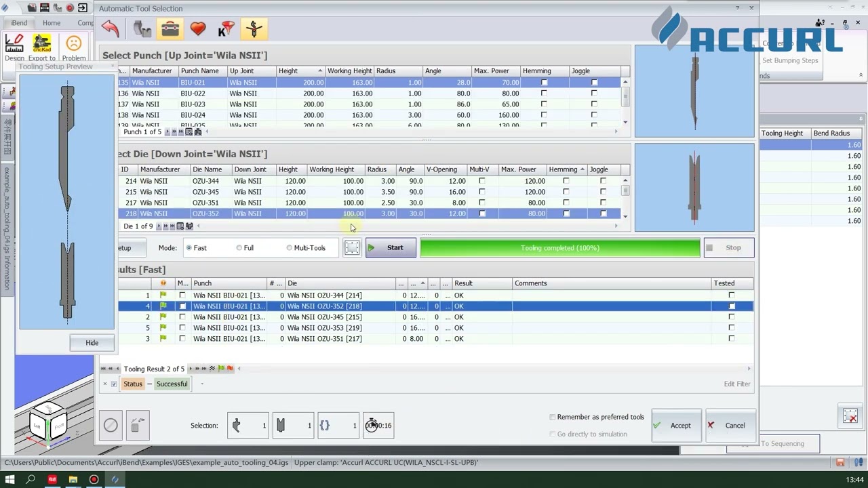Go to next tooling result arrow

click(190, 369)
